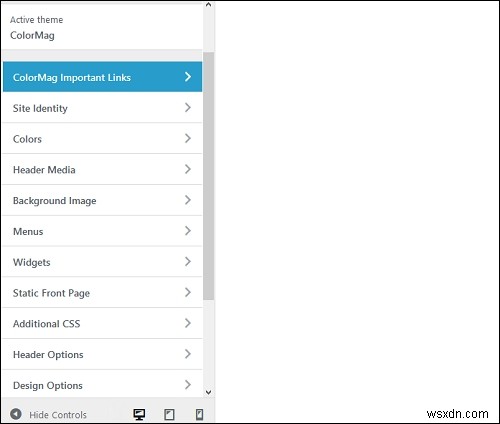The width and height of the screenshot is (500, 424).
Task: Expand the Header Media chevron
Action: click(x=188, y=169)
